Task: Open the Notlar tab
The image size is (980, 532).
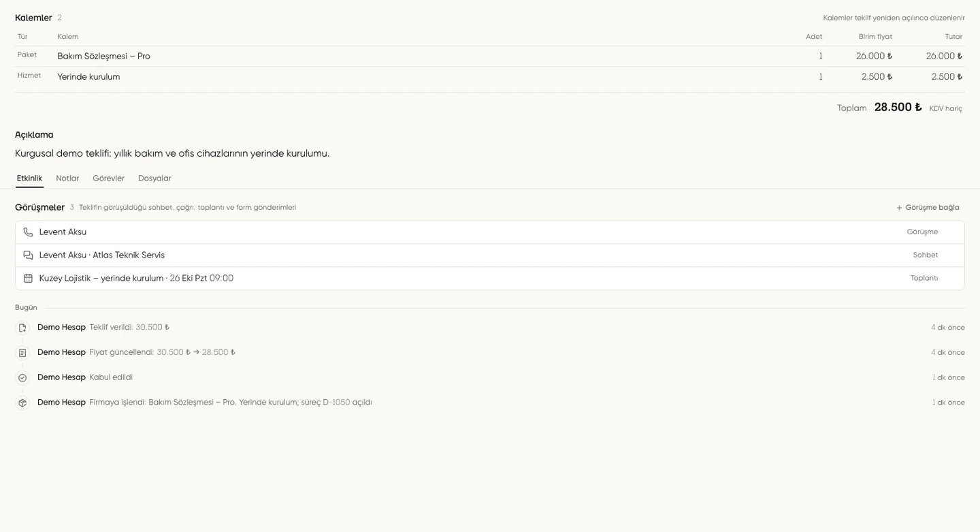Action: pos(67,178)
